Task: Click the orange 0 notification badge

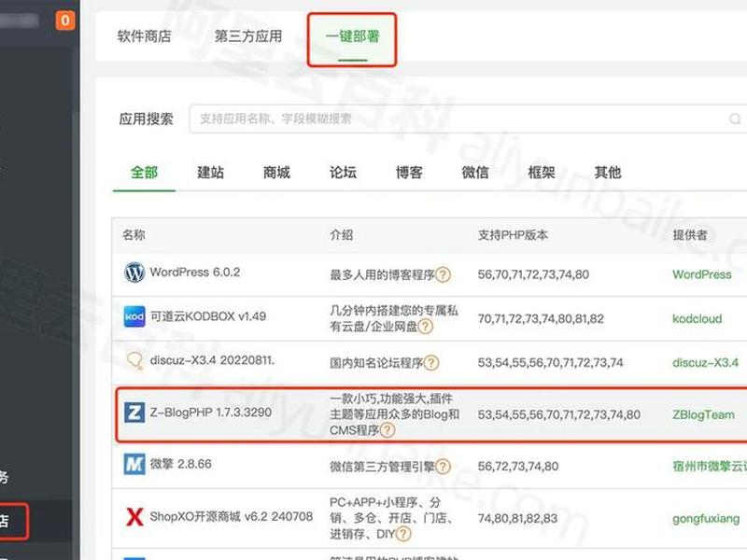Action: click(x=65, y=21)
